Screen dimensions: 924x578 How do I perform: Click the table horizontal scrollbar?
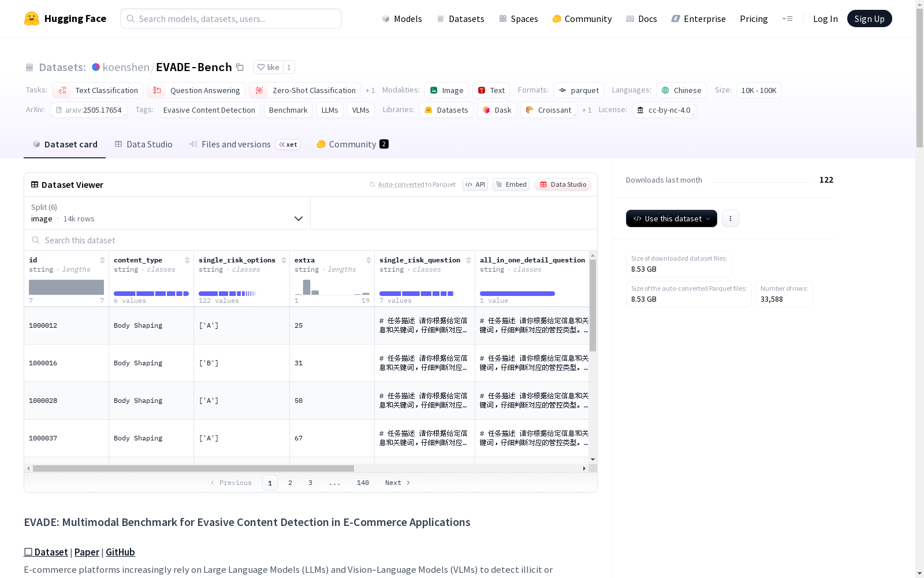pos(193,468)
